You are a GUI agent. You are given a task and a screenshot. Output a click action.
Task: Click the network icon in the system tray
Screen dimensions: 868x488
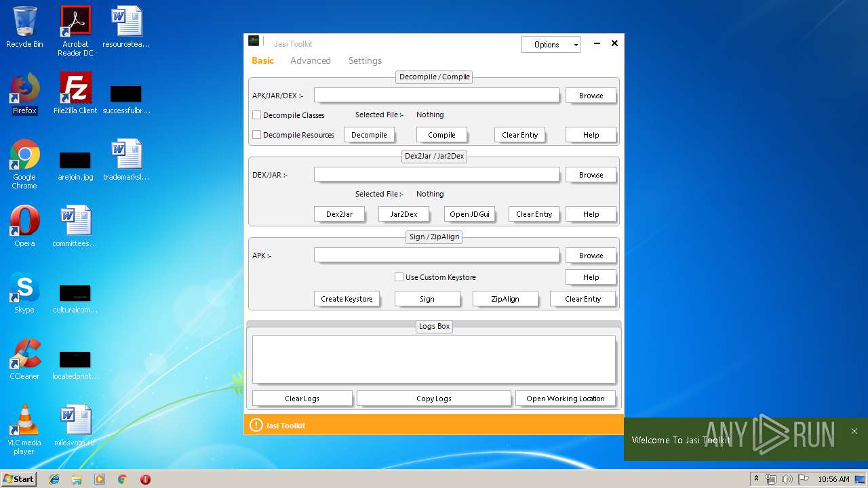tap(771, 479)
